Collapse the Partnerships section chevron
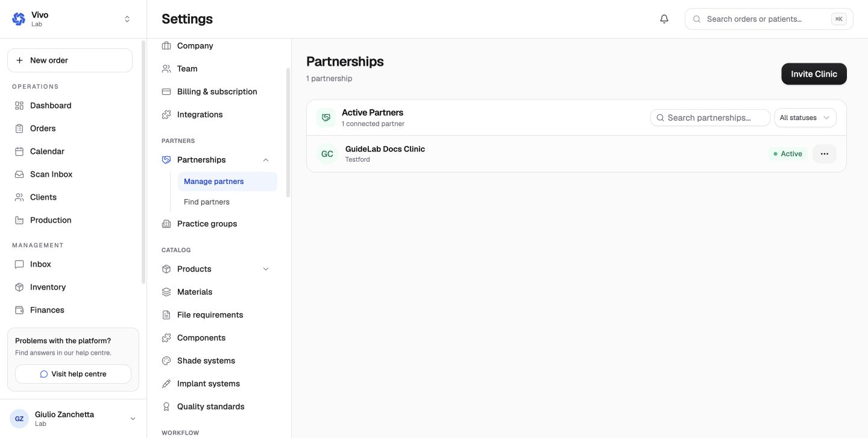The image size is (868, 438). (266, 160)
